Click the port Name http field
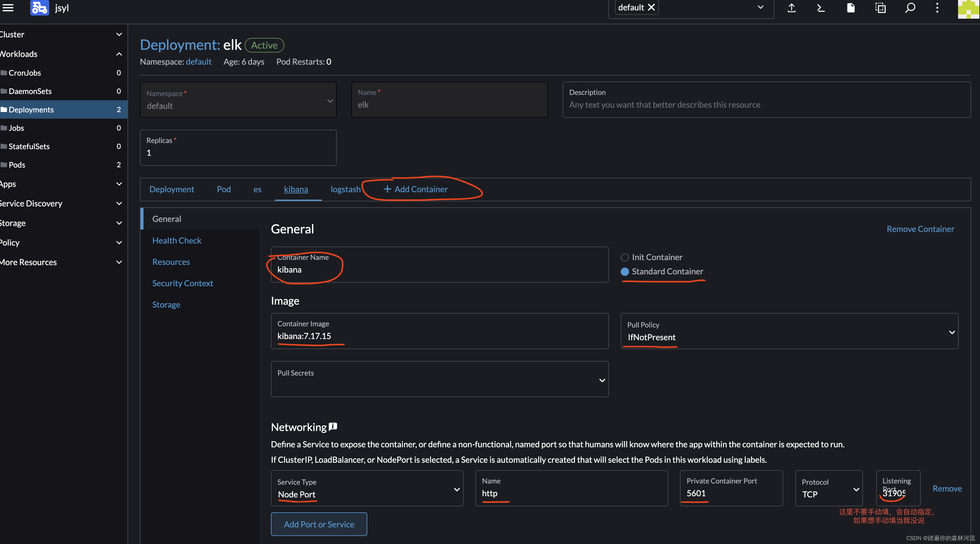The width and height of the screenshot is (980, 544). (x=572, y=488)
